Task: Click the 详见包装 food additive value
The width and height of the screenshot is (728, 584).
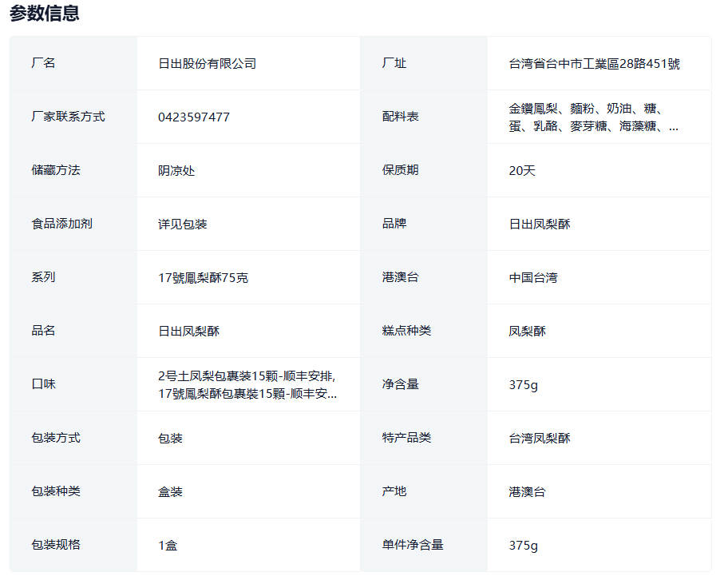Action: click(x=182, y=224)
